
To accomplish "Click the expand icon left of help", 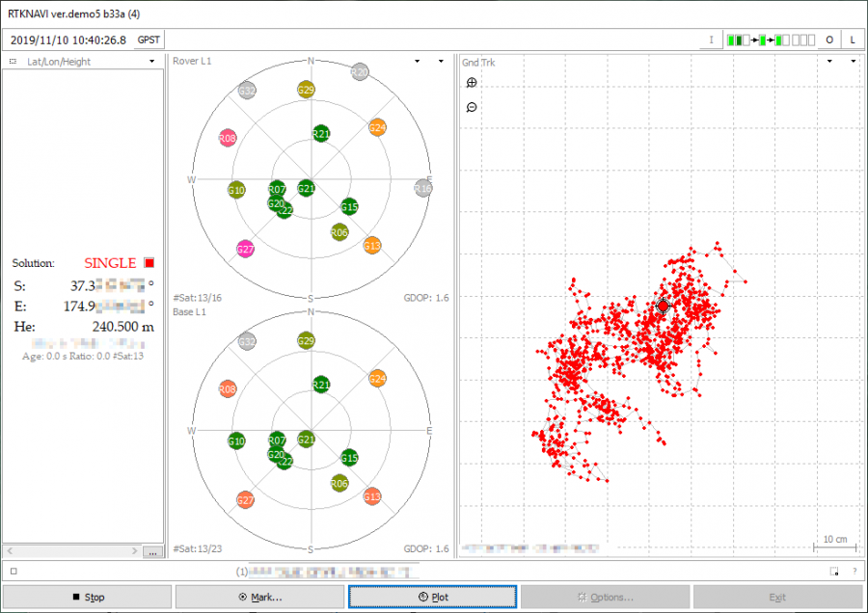I will (833, 572).
